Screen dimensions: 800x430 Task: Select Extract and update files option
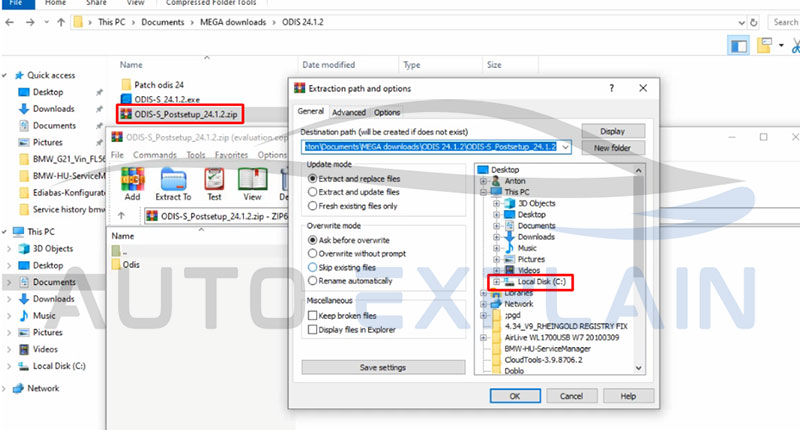pyautogui.click(x=354, y=192)
